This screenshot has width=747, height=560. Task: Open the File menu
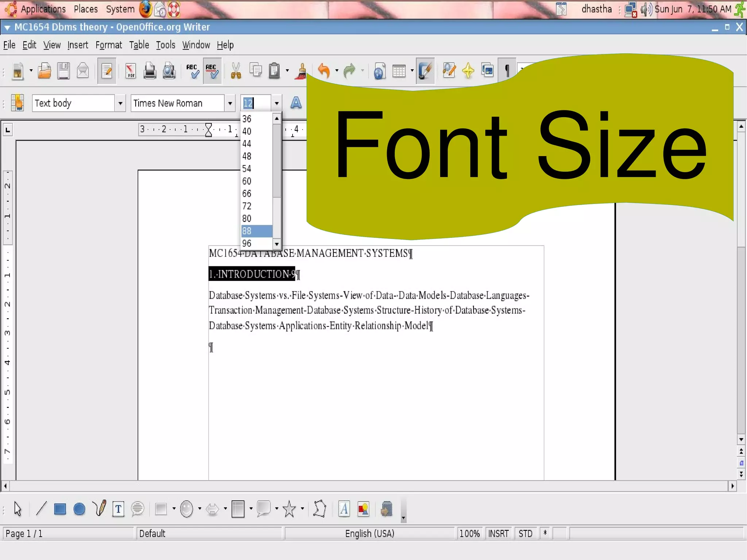point(9,45)
